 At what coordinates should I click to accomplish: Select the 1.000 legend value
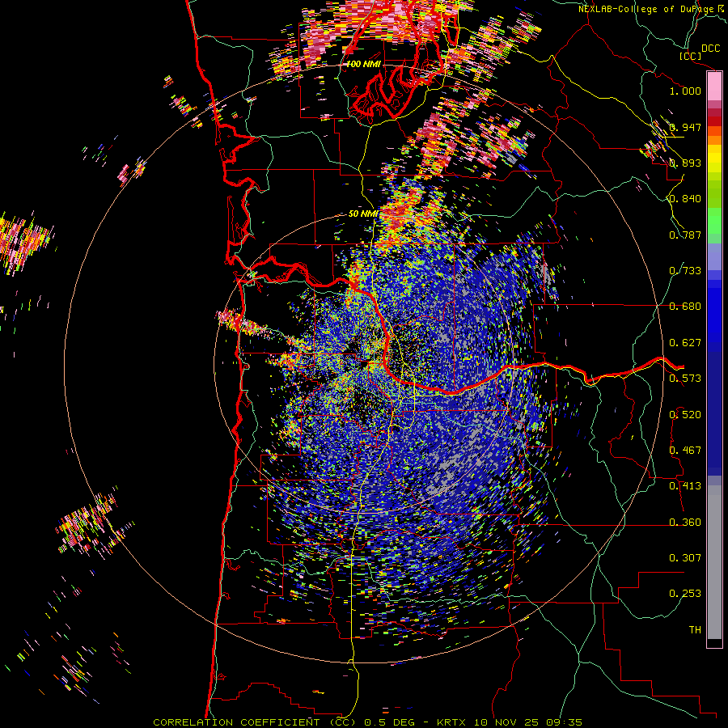pos(685,91)
